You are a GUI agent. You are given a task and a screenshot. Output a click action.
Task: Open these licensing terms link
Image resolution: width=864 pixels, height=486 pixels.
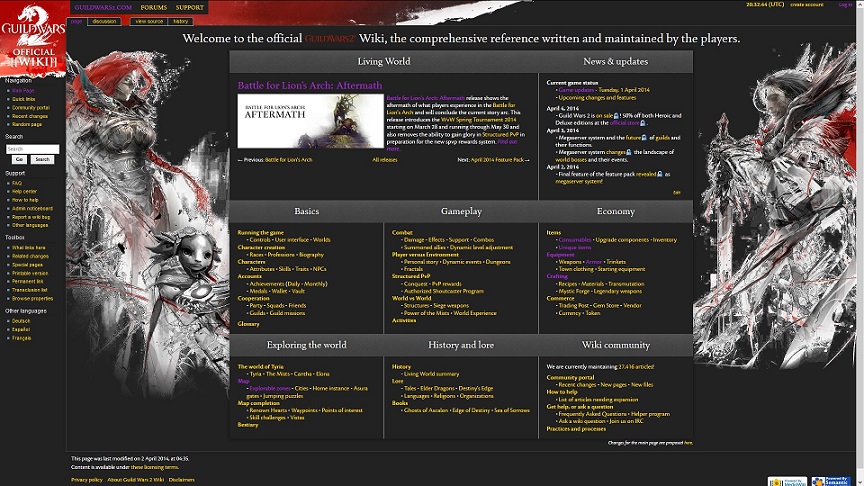coord(155,467)
